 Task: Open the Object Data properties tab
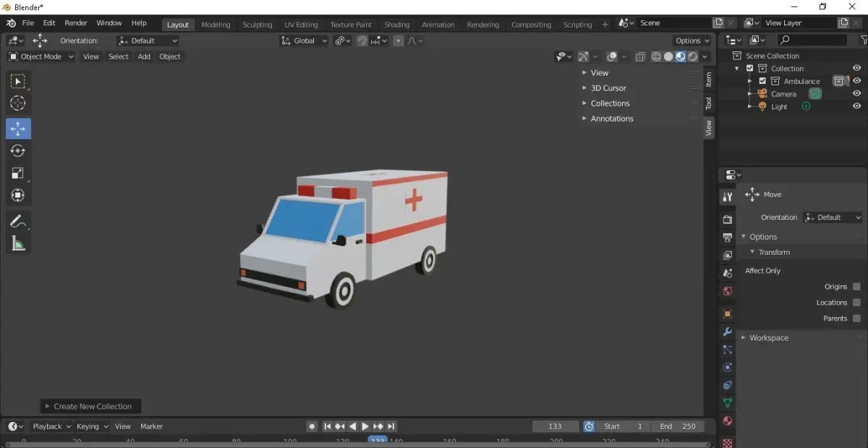(728, 403)
